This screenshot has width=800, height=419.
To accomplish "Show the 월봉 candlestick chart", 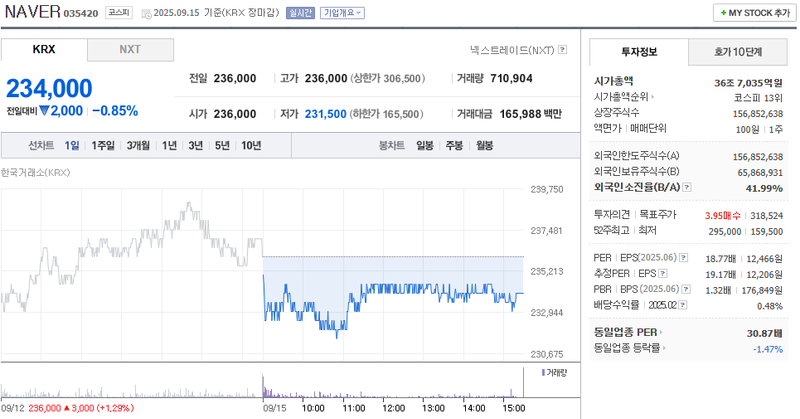I will tap(485, 145).
